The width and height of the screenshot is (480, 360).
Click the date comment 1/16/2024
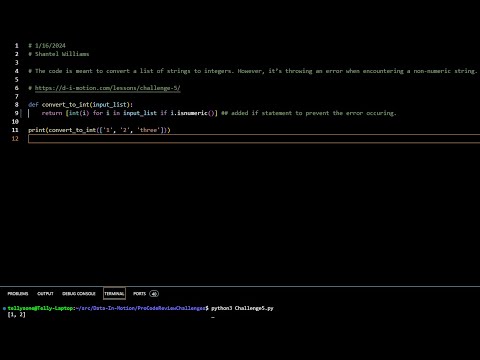pos(47,46)
